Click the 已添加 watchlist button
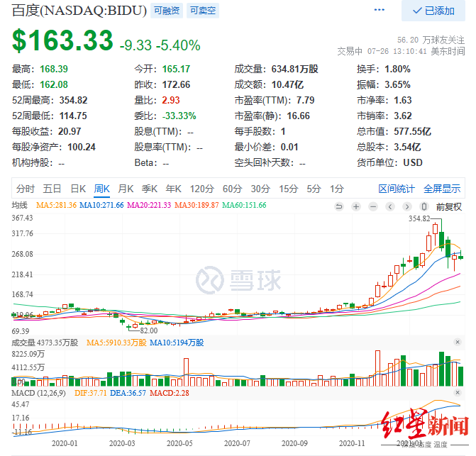This screenshot has width=476, height=456. (x=433, y=11)
